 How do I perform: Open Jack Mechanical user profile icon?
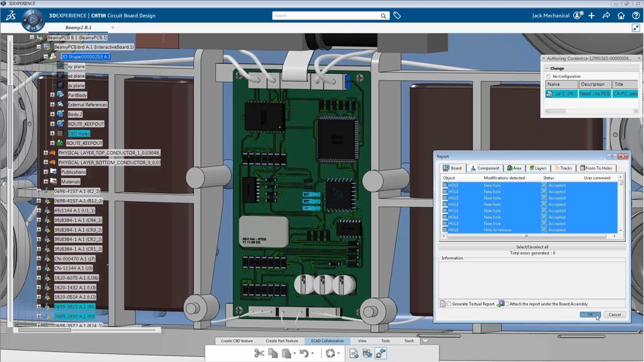(x=578, y=15)
